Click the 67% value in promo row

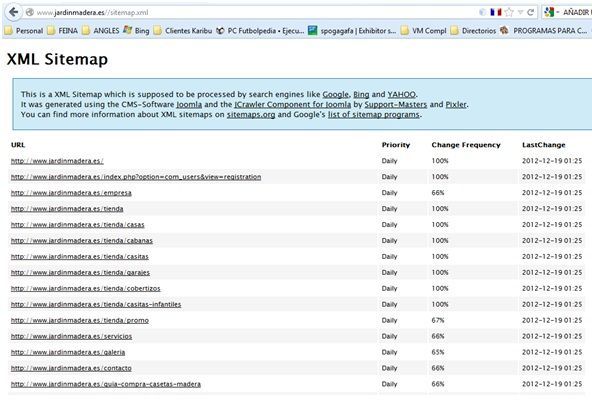(x=438, y=320)
